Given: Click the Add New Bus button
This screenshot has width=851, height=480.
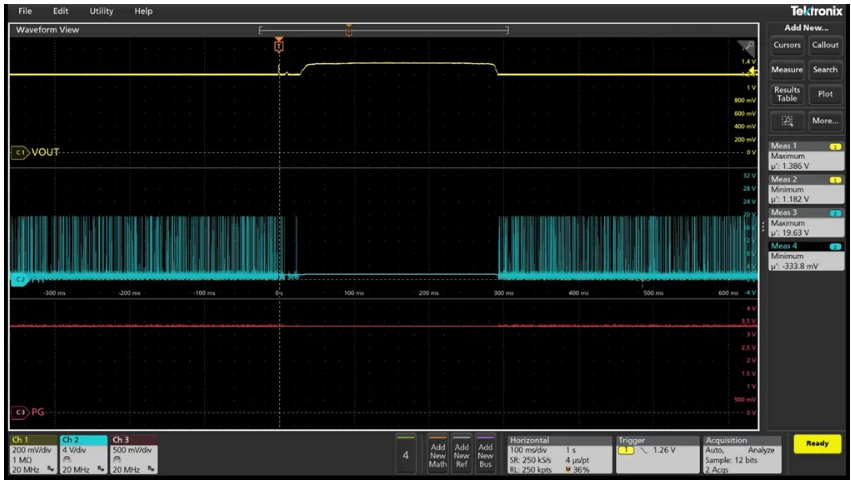Looking at the screenshot, I should click(x=485, y=453).
